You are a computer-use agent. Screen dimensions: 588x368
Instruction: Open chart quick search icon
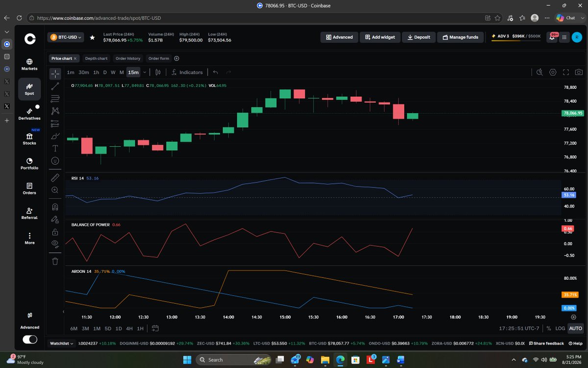click(539, 72)
